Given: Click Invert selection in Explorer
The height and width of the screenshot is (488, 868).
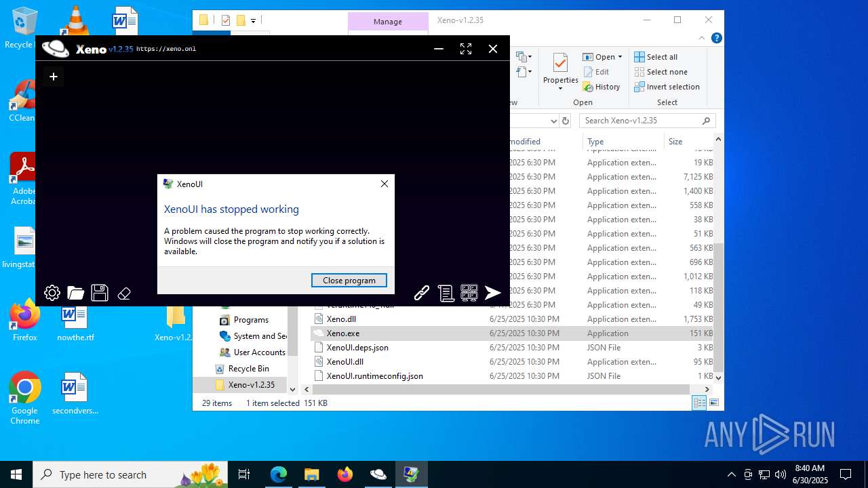Looking at the screenshot, I should point(667,87).
